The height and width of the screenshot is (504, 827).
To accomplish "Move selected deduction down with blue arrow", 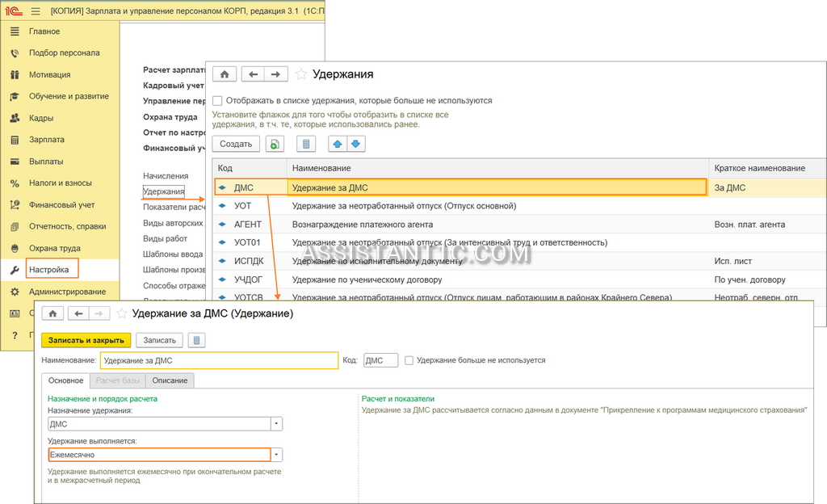I will [356, 144].
